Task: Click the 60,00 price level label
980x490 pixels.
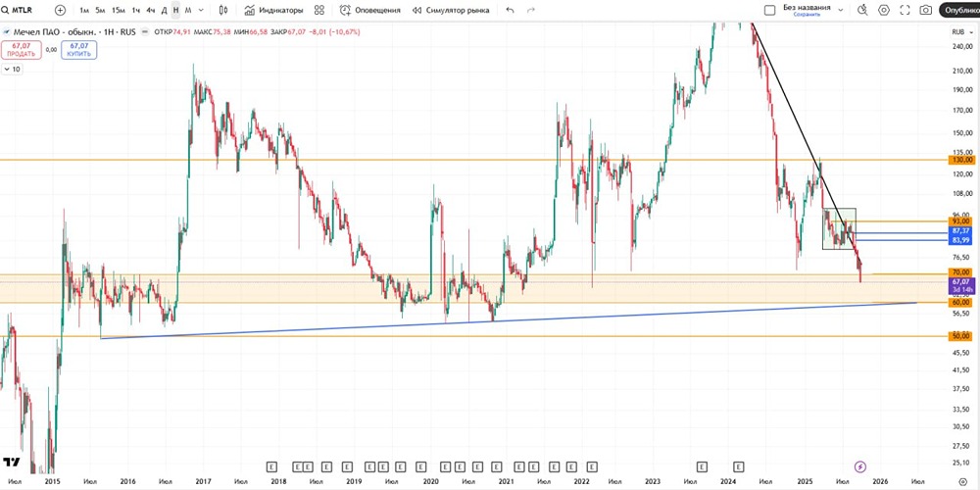Action: pos(961,303)
